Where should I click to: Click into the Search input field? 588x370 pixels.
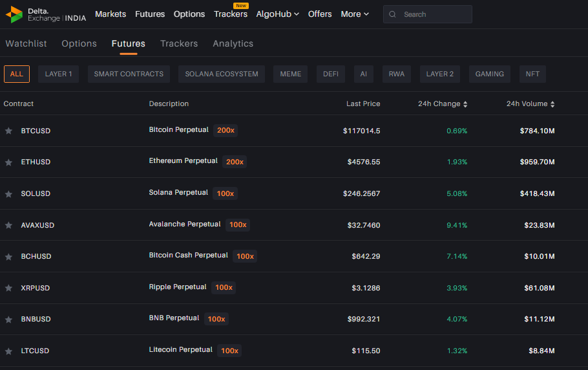click(x=433, y=14)
